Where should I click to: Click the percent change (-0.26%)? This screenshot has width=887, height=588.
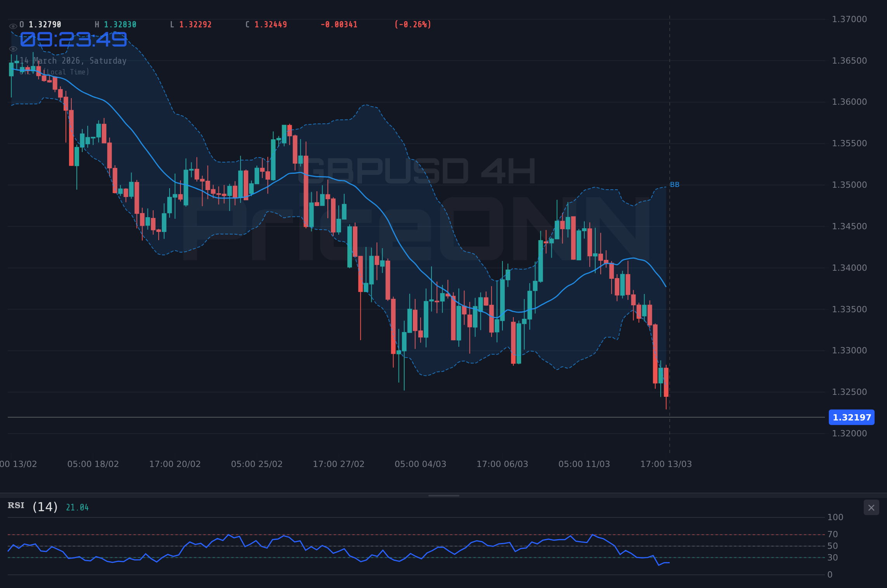(x=413, y=24)
